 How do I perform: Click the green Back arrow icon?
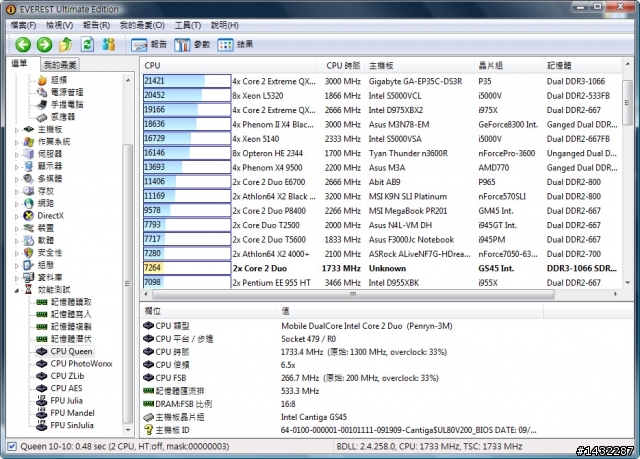[23, 44]
